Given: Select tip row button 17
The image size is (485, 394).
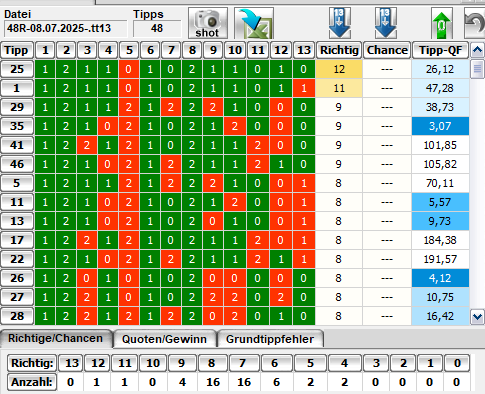Looking at the screenshot, I should [x=17, y=240].
